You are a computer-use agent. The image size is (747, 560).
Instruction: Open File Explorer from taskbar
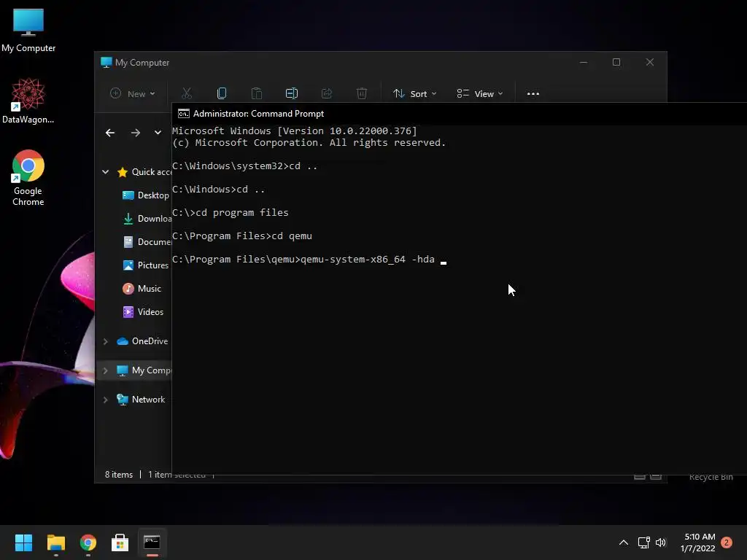tap(55, 542)
